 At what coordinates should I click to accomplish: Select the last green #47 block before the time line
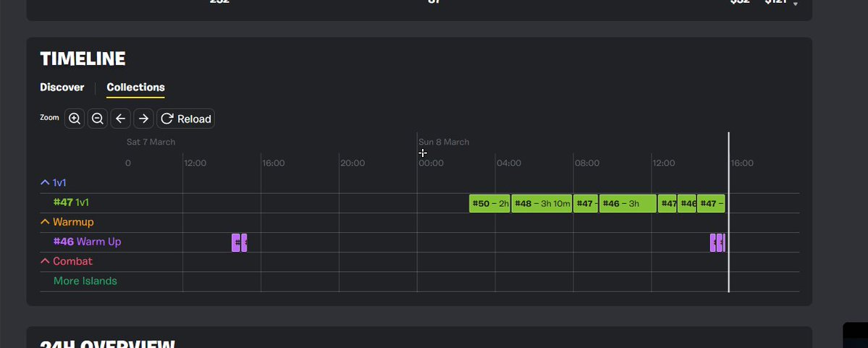click(711, 203)
